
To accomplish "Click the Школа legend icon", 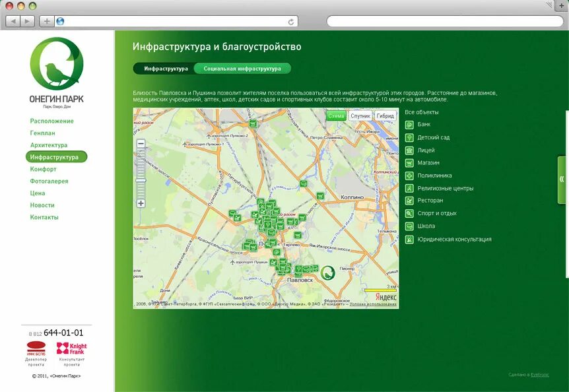I will click(x=409, y=226).
